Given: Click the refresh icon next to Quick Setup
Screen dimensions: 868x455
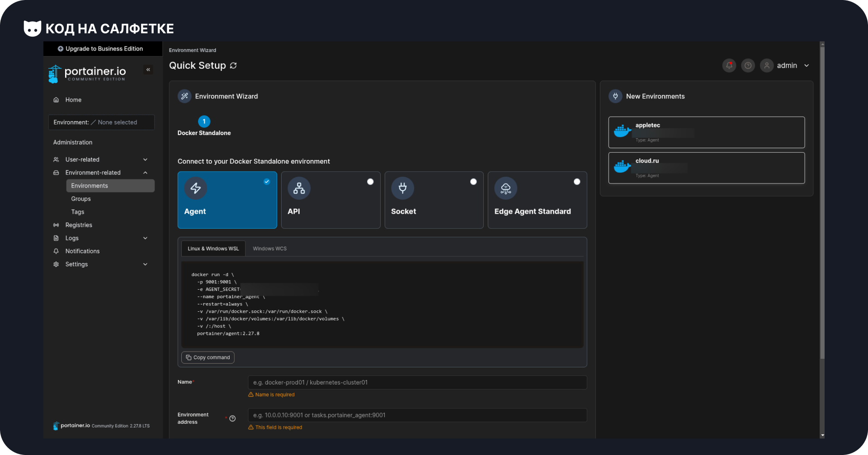Looking at the screenshot, I should point(233,66).
